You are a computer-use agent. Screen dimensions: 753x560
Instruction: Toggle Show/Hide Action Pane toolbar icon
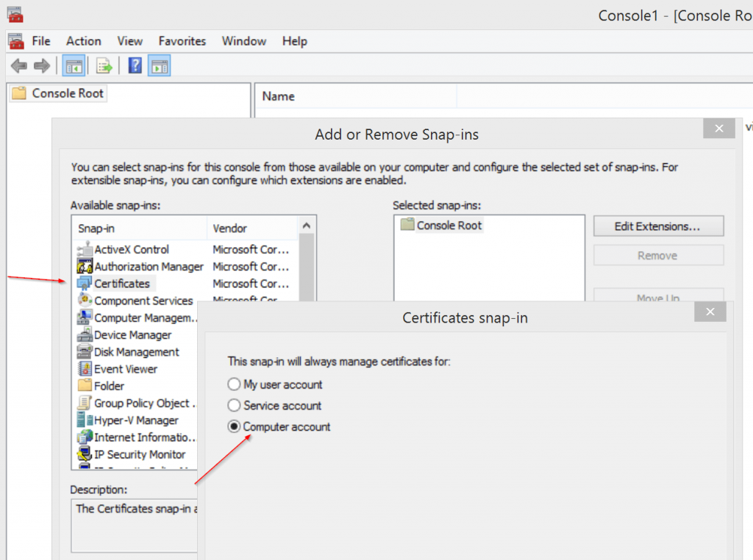(160, 66)
